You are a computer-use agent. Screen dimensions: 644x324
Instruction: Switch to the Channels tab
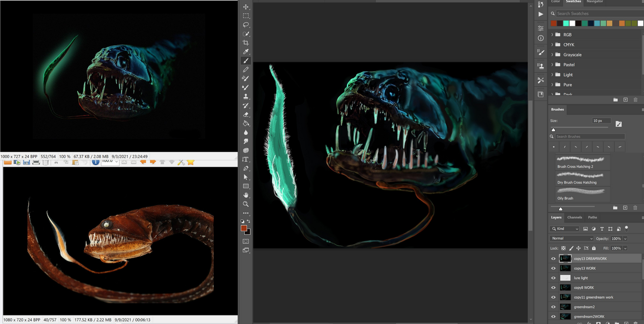pos(575,217)
